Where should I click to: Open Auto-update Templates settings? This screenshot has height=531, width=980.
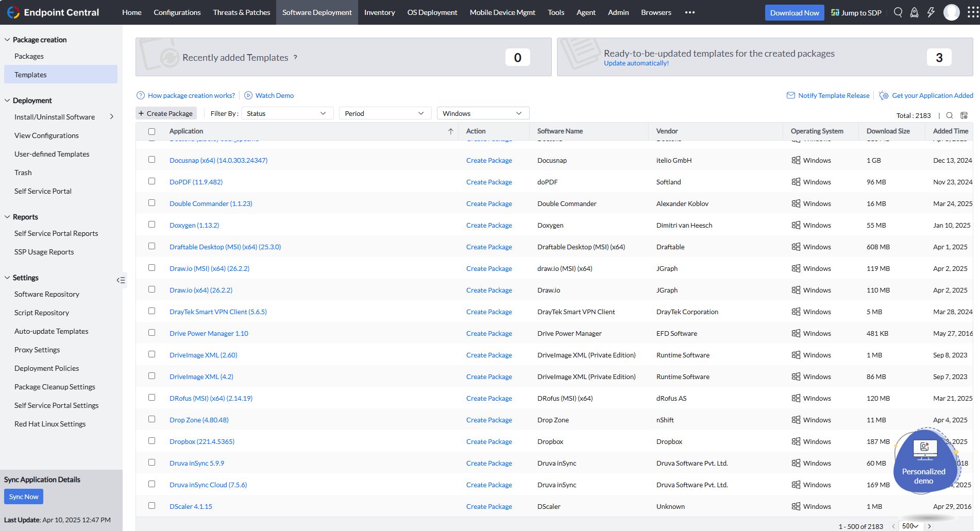52,331
